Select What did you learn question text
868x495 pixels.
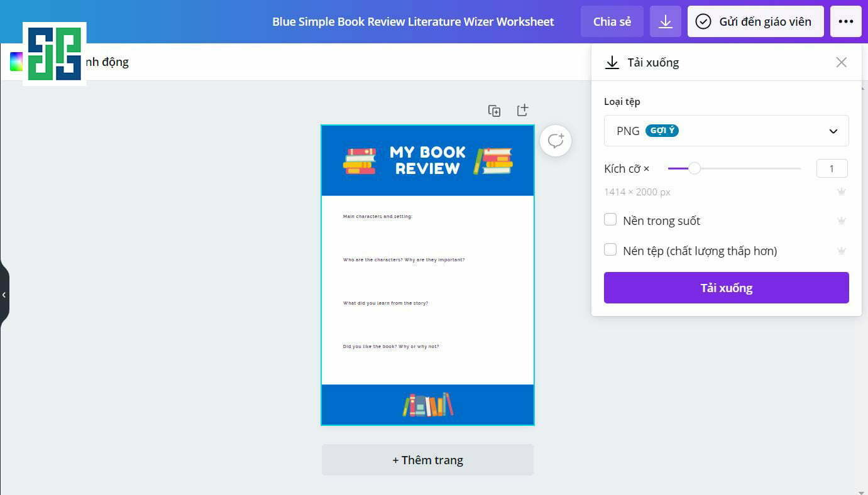(385, 303)
